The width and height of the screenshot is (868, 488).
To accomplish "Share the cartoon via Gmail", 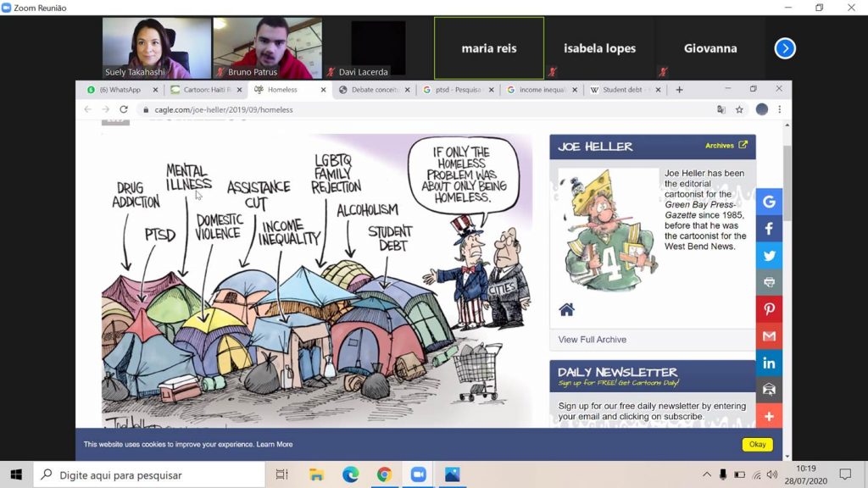I will point(769,335).
